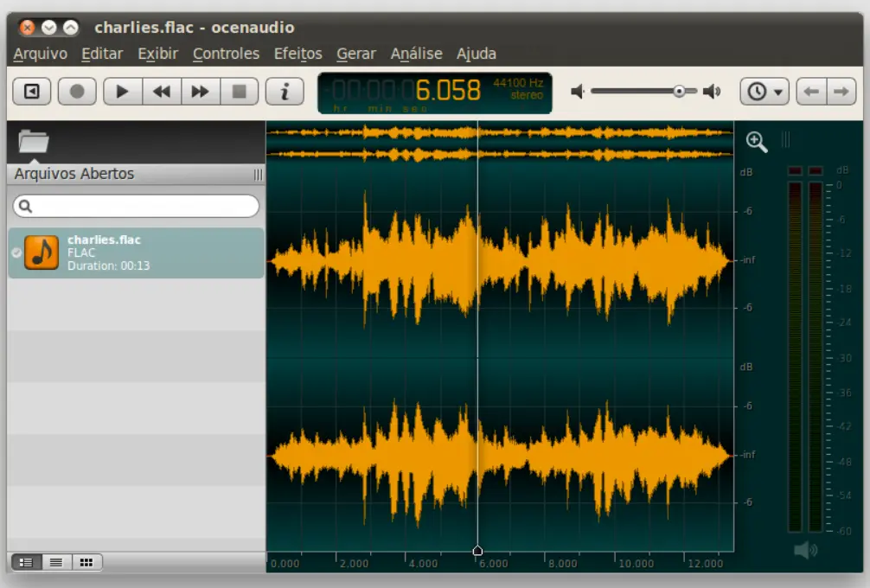This screenshot has height=588, width=870.
Task: Open the Ajuda menu
Action: 477,54
